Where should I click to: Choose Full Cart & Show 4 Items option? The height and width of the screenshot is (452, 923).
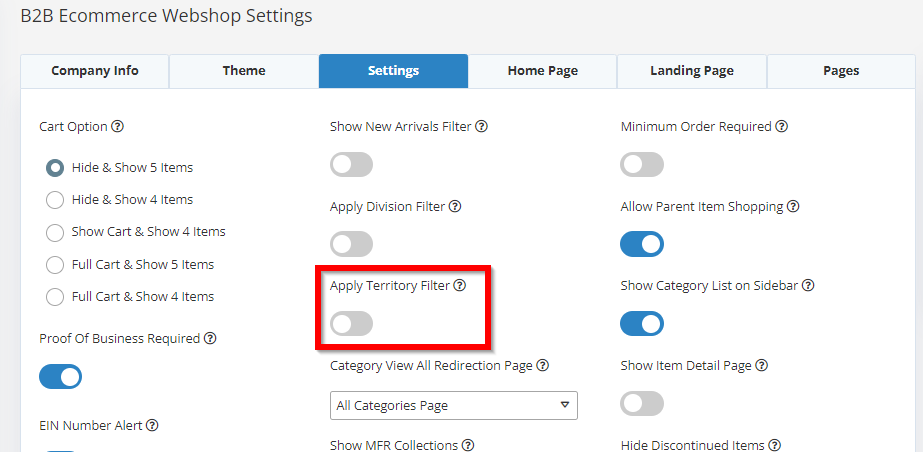55,297
